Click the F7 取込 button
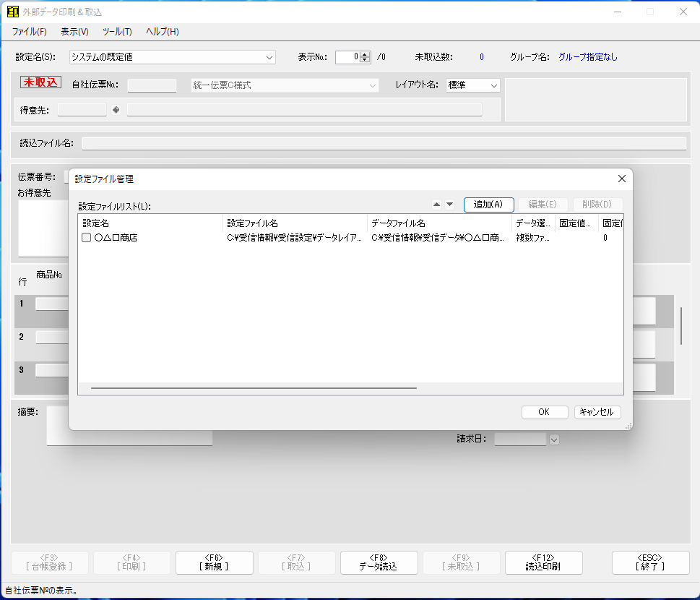Screen dimensions: 700x600 point(297,562)
